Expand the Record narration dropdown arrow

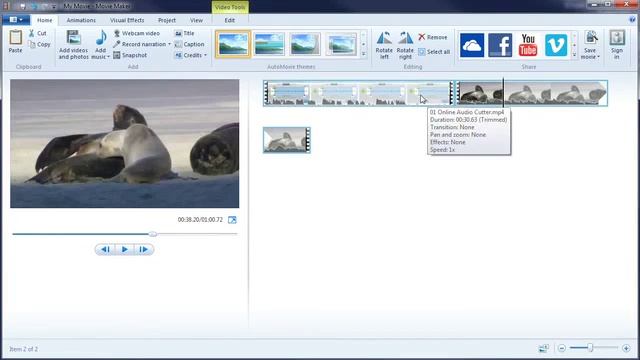tap(169, 44)
